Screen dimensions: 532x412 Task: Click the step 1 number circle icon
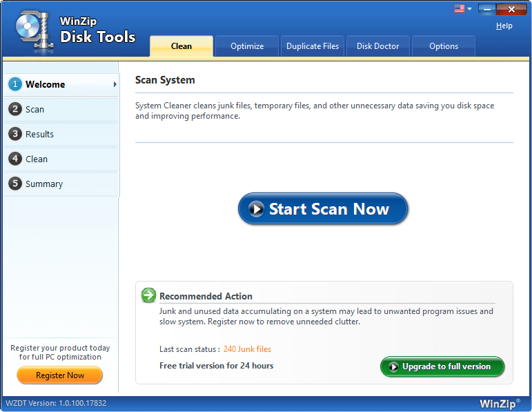click(x=15, y=84)
